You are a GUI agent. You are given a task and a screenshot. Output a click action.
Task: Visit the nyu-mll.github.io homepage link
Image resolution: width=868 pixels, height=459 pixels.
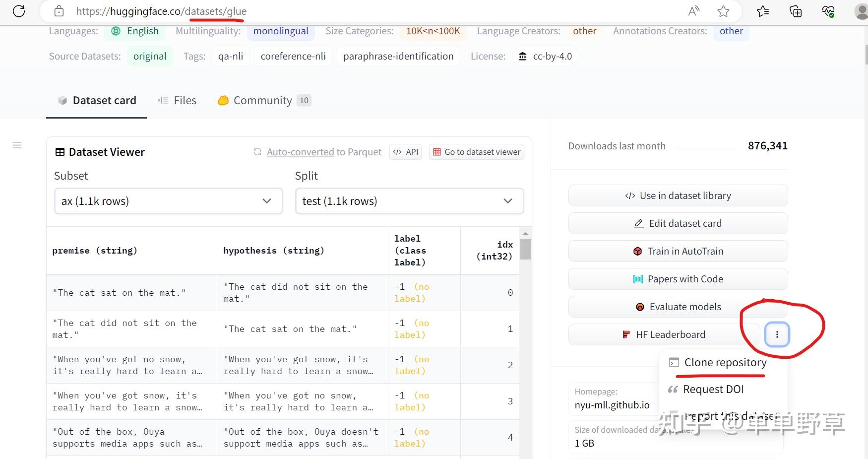point(612,405)
